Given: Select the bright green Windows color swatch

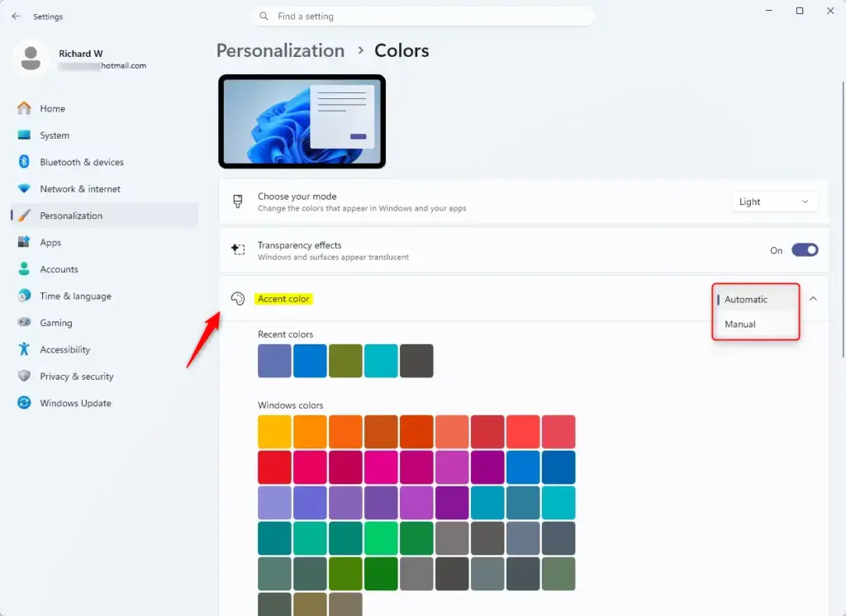Looking at the screenshot, I should pyautogui.click(x=381, y=538).
